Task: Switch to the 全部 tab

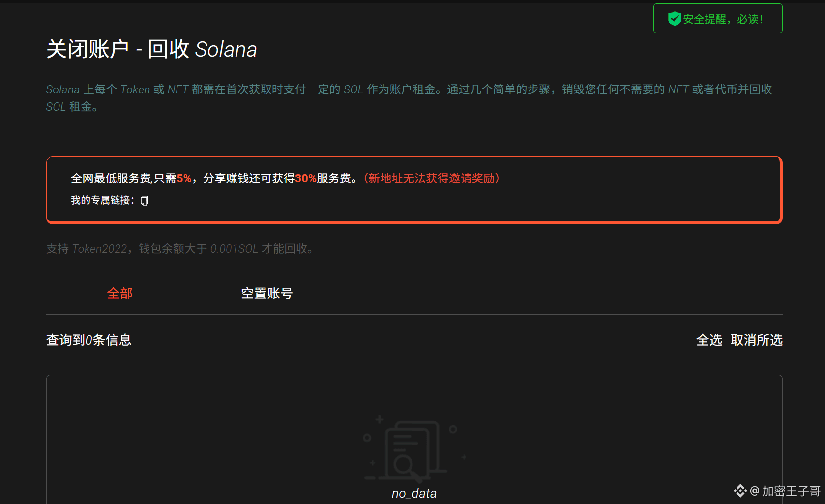Action: (x=119, y=294)
